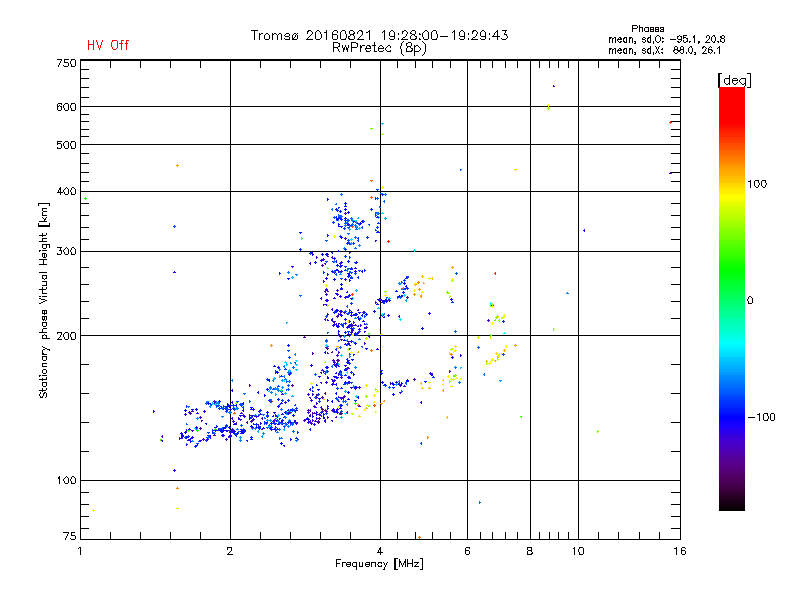Click the y-axis '600' tick label

click(x=66, y=107)
